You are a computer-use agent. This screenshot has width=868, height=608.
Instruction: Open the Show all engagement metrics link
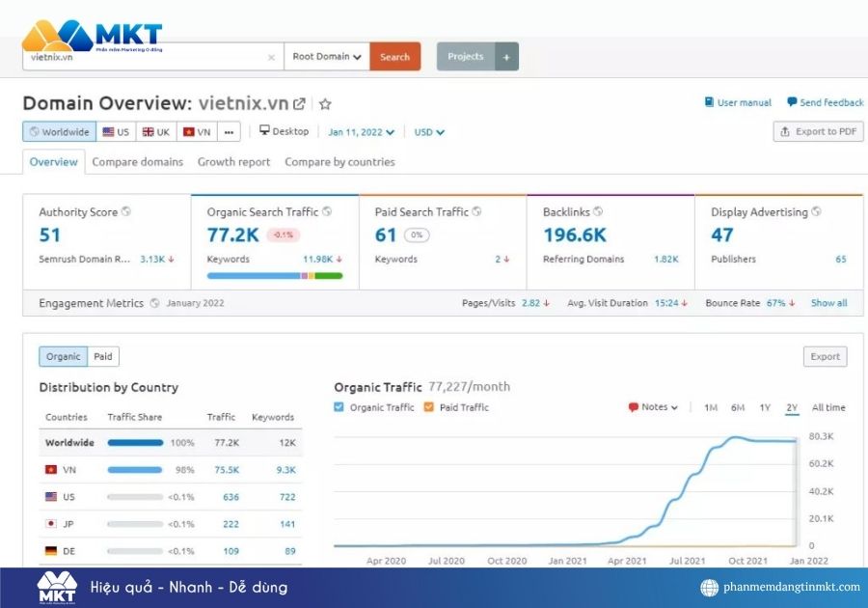(828, 302)
